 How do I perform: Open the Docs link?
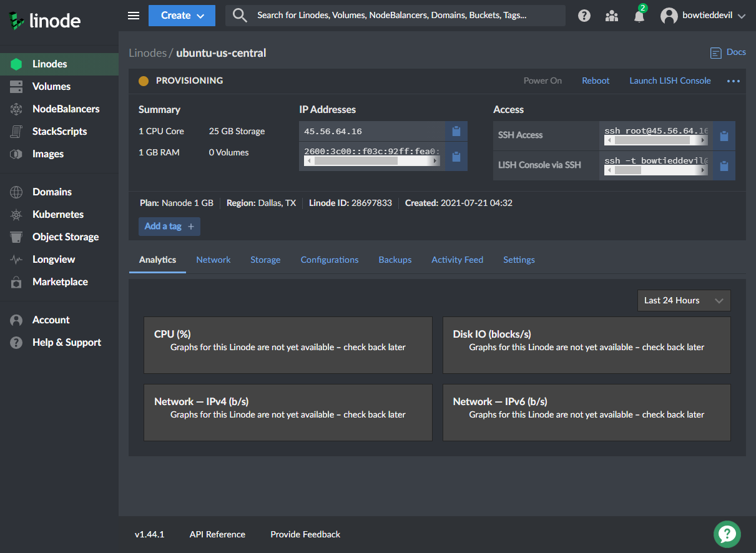tap(728, 52)
